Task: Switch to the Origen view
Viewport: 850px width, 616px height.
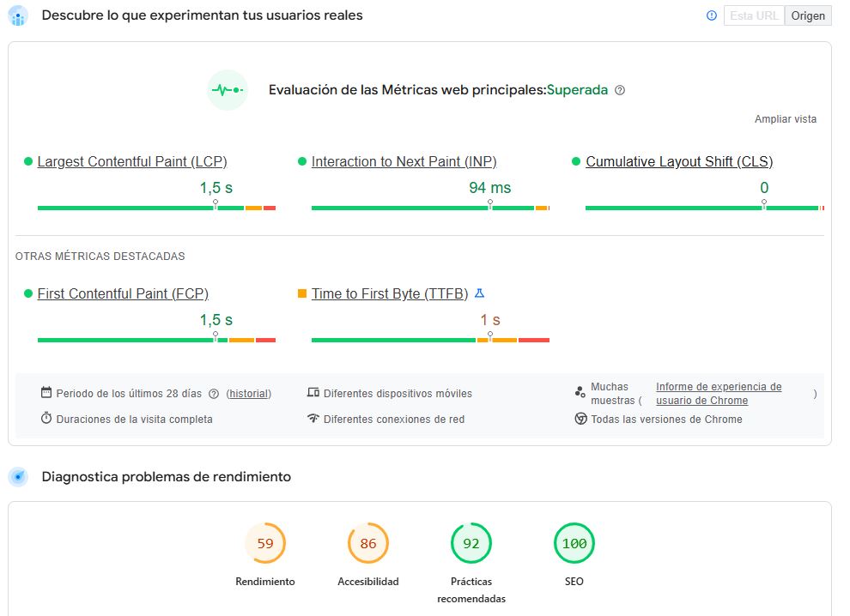Action: pos(807,15)
